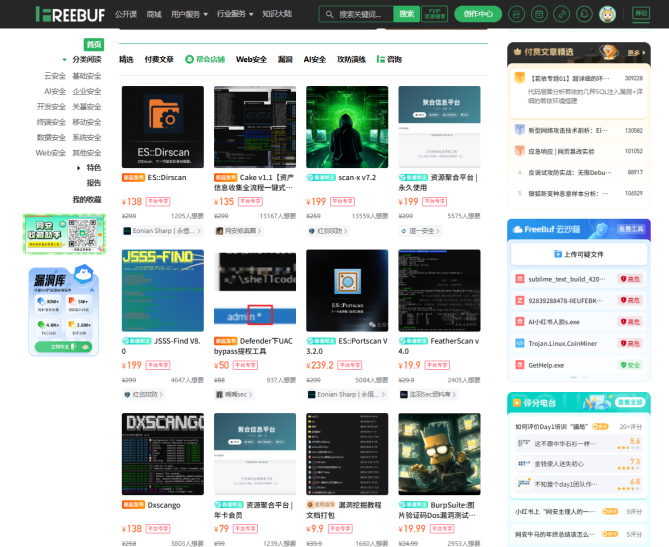
Task: Open the FreeBuf logo homepage
Action: coord(70,15)
